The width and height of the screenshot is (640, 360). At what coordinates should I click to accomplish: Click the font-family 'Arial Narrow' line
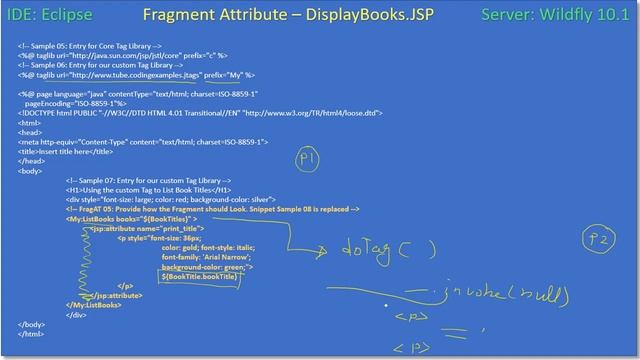pos(206,257)
